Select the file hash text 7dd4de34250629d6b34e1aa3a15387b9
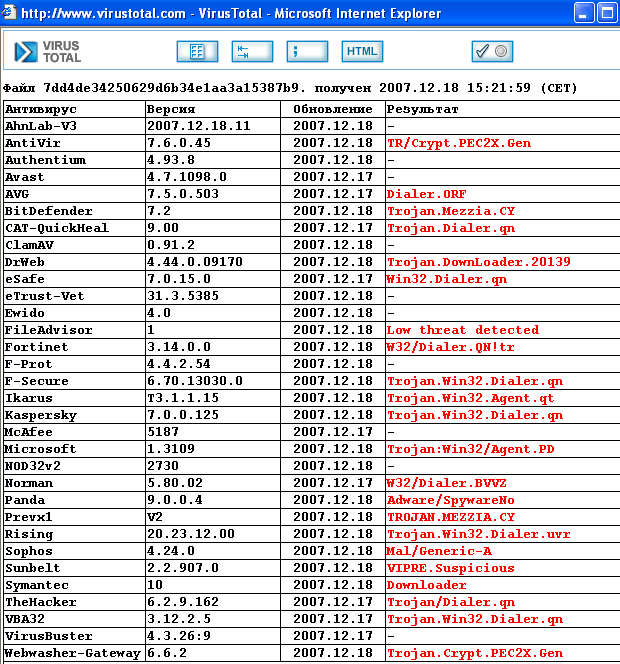Screen dimensions: 620x664 click(174, 88)
